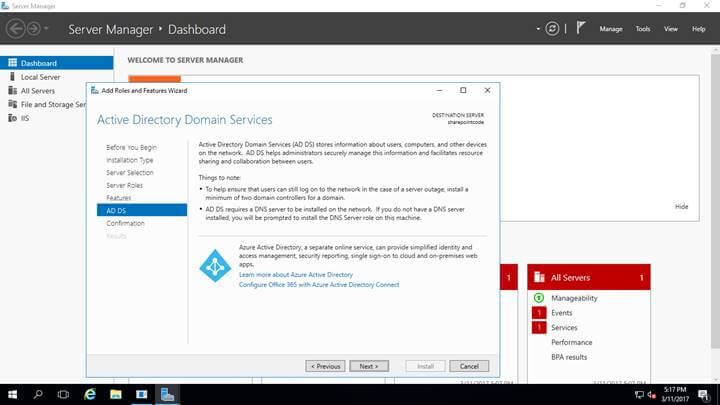This screenshot has height=405, width=720.
Task: Open the Tools menu
Action: click(643, 29)
